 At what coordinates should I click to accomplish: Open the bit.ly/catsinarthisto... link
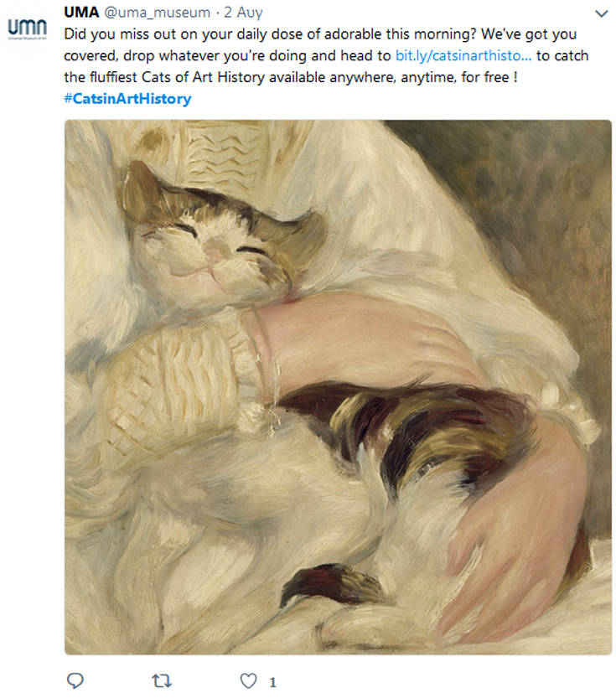463,56
